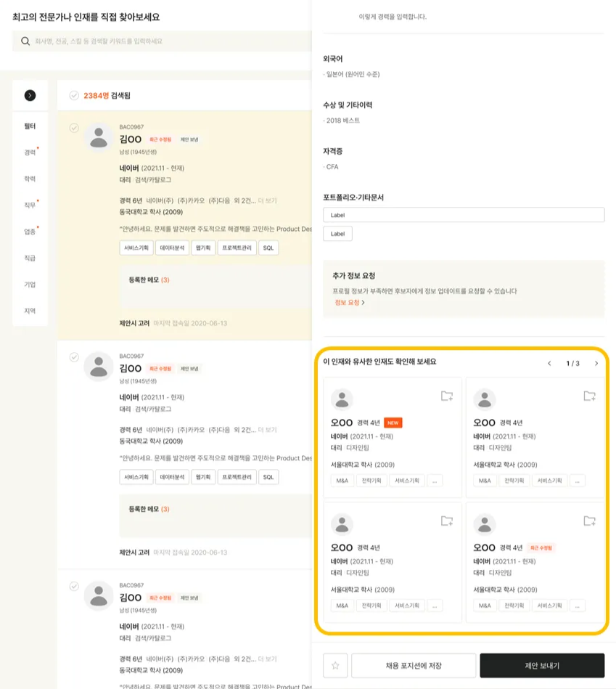This screenshot has height=689, width=616.
Task: Click 제안 보내기 button
Action: coord(542,665)
